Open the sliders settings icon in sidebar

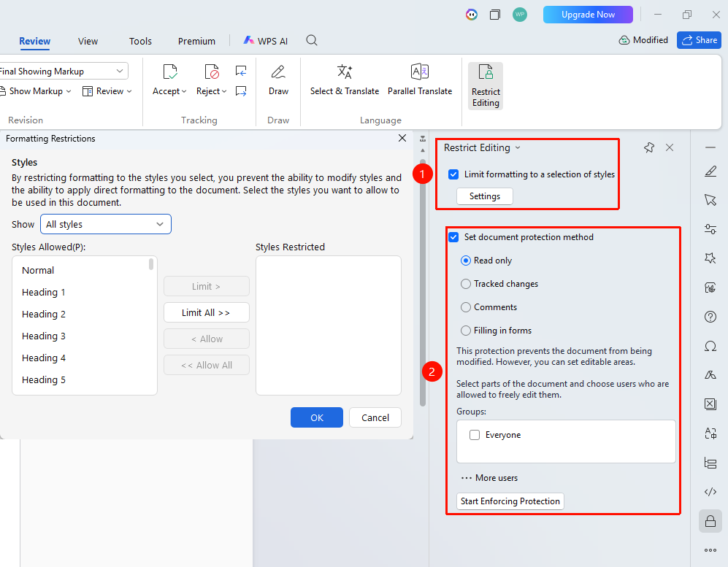(x=710, y=228)
